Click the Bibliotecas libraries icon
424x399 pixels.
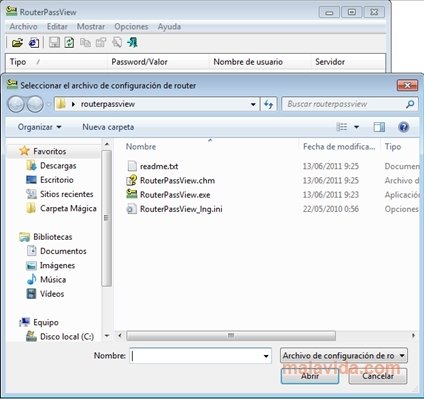pyautogui.click(x=24, y=237)
